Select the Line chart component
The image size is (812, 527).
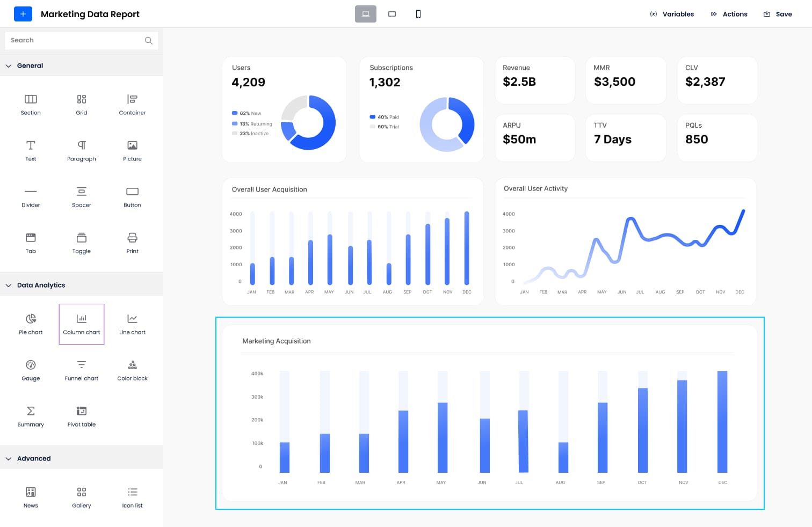click(132, 324)
